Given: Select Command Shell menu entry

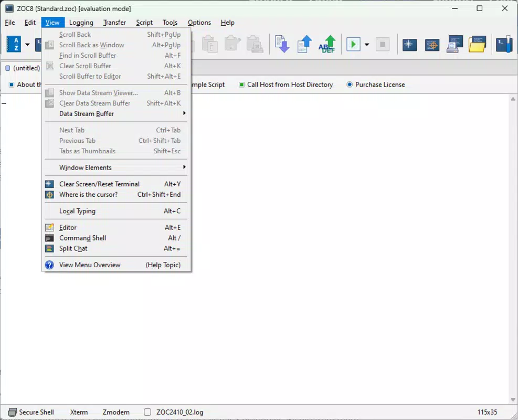Looking at the screenshot, I should coord(116,238).
